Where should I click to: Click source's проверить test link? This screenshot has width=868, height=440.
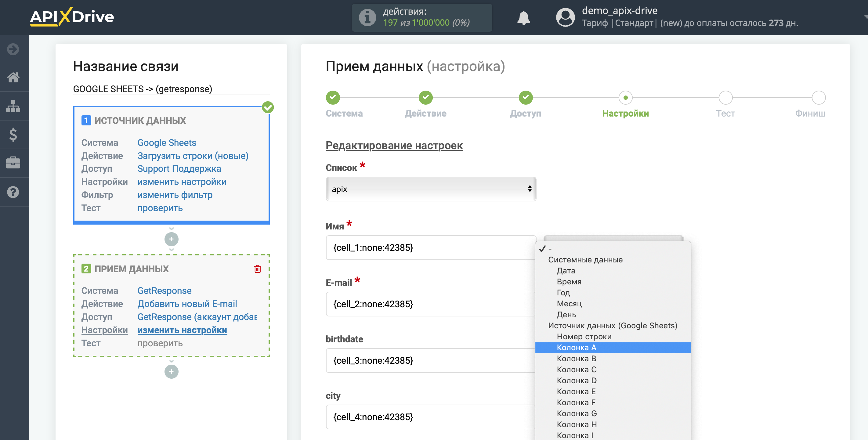click(x=160, y=208)
